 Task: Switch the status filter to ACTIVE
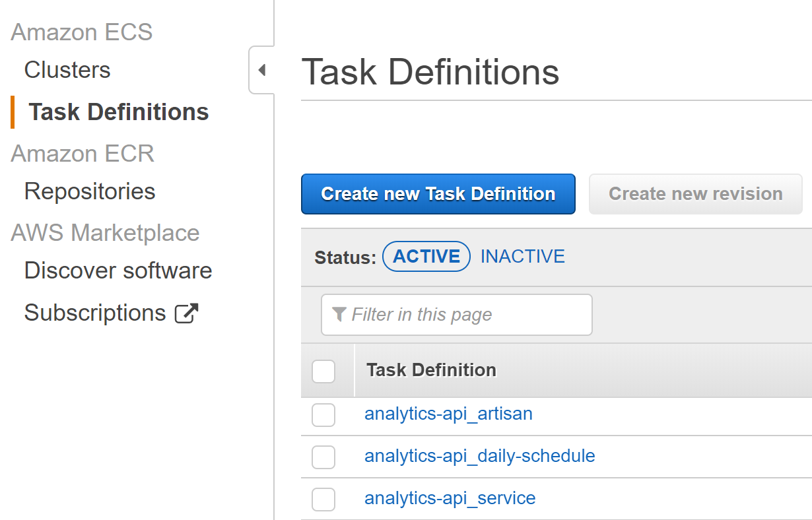pos(426,257)
